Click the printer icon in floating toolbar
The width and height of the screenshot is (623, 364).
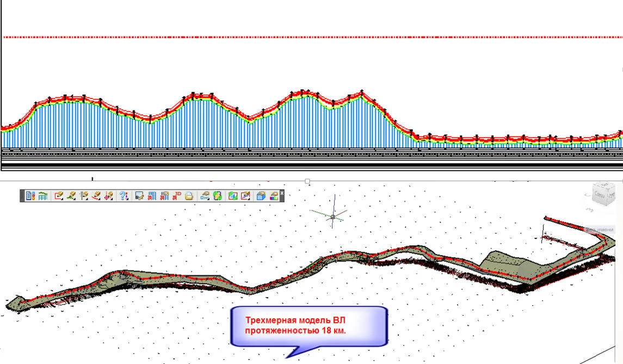point(189,196)
